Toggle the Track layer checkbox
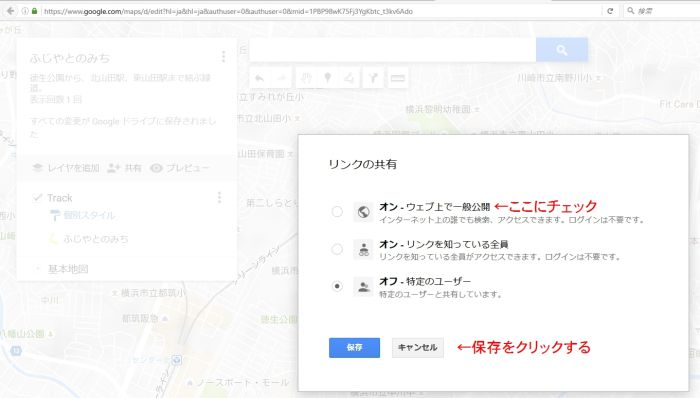The image size is (700, 398). click(38, 198)
